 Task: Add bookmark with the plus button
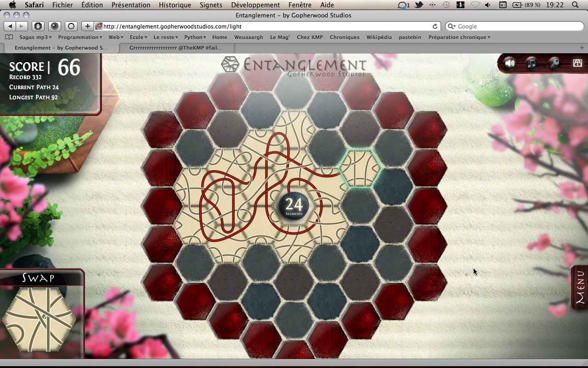[87, 26]
